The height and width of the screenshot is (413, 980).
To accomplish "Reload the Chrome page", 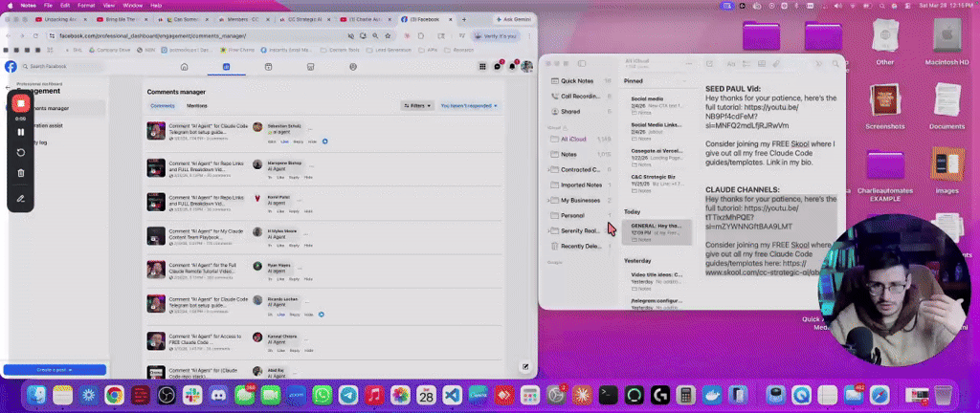I will (35, 35).
